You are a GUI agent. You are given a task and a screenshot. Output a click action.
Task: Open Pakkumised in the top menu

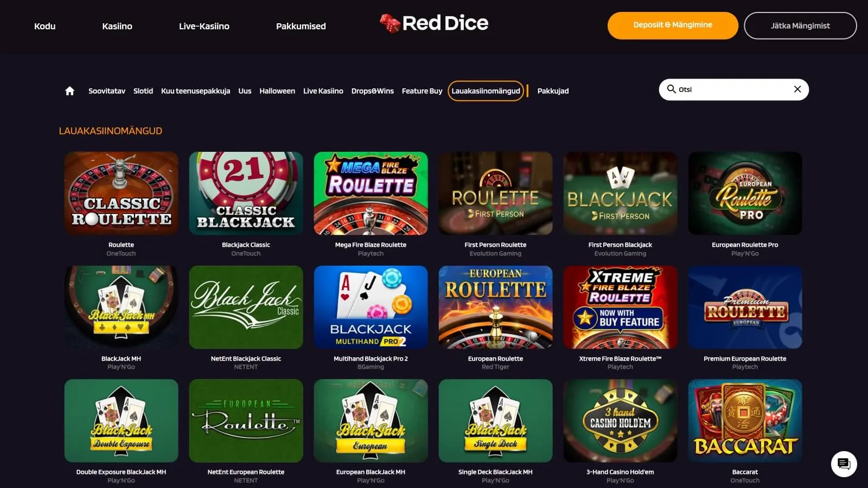click(x=301, y=26)
